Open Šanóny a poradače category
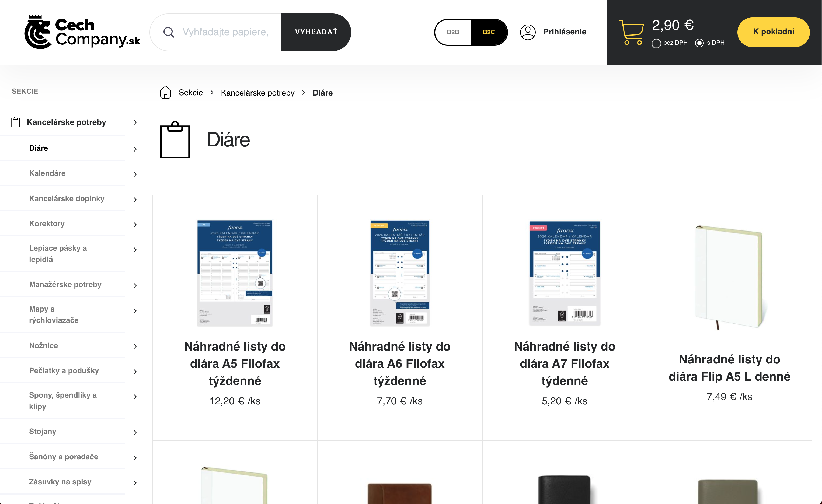The width and height of the screenshot is (822, 504). tap(63, 456)
